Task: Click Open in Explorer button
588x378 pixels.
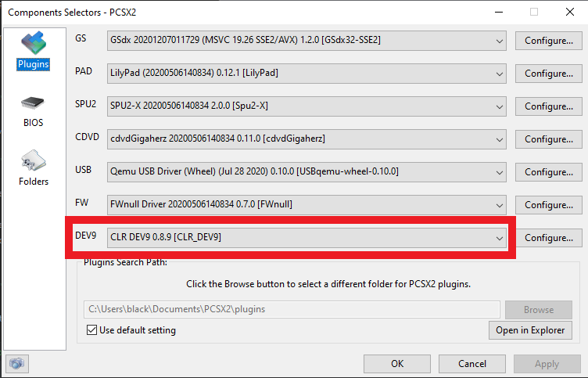Action: [x=530, y=330]
